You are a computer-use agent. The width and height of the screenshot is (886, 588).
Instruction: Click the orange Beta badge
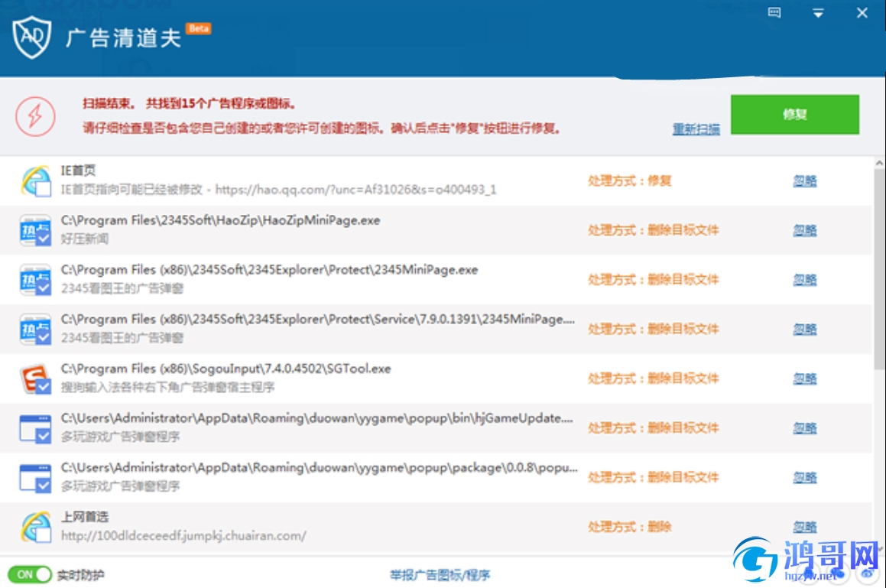(x=198, y=28)
